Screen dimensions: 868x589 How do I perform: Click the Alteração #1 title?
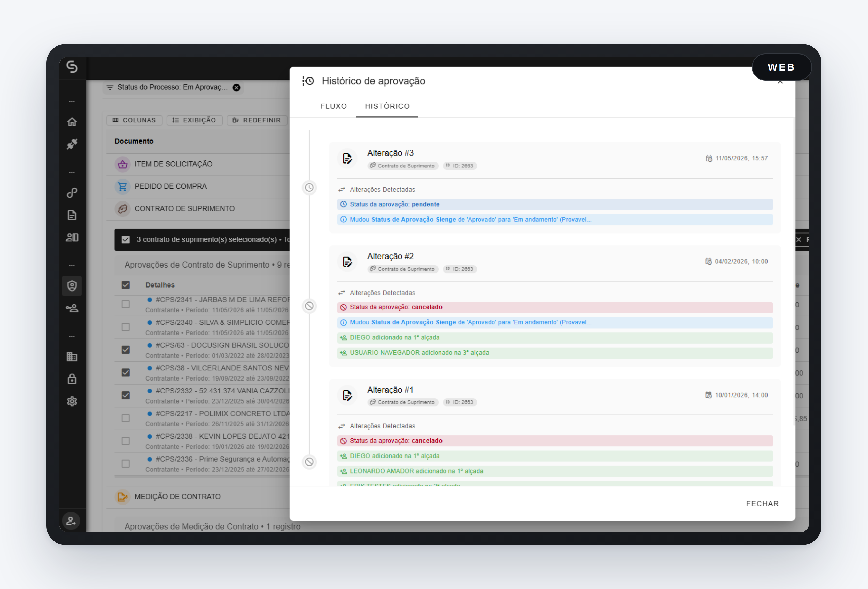(x=390, y=390)
